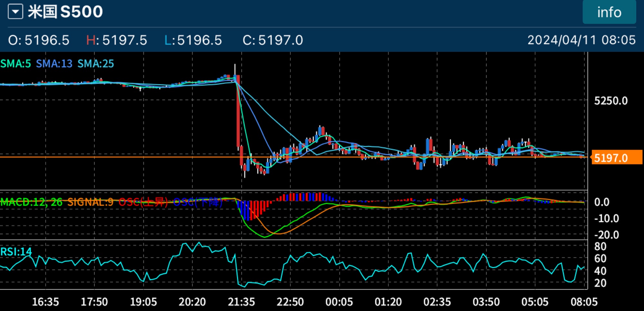Click the close price value C: 5197.0
The image size is (644, 311).
[273, 40]
